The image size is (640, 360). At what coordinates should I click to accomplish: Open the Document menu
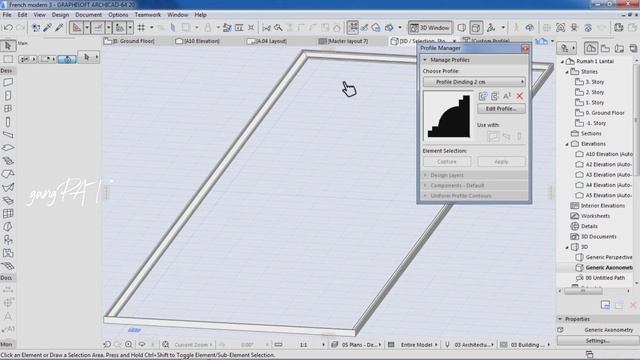[89, 15]
